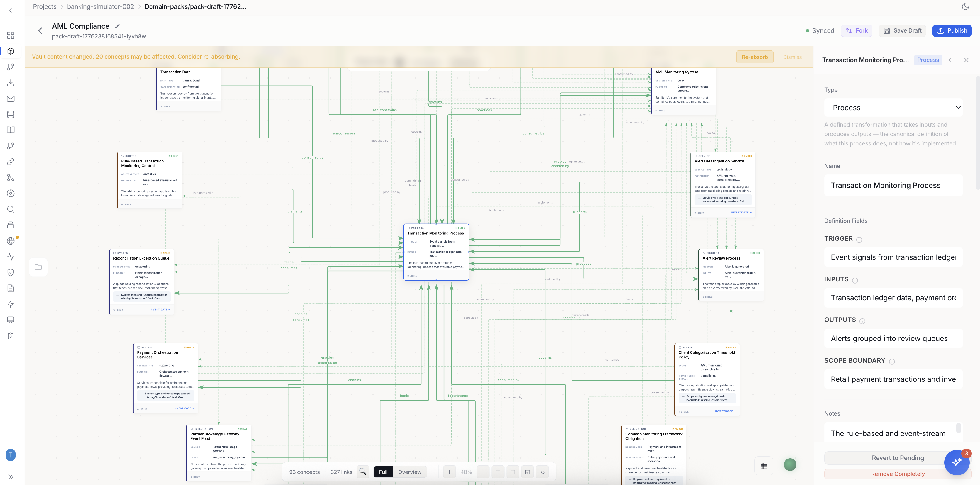This screenshot has height=485, width=980.
Task: Click the Process tag in the panel header
Action: [x=928, y=60]
